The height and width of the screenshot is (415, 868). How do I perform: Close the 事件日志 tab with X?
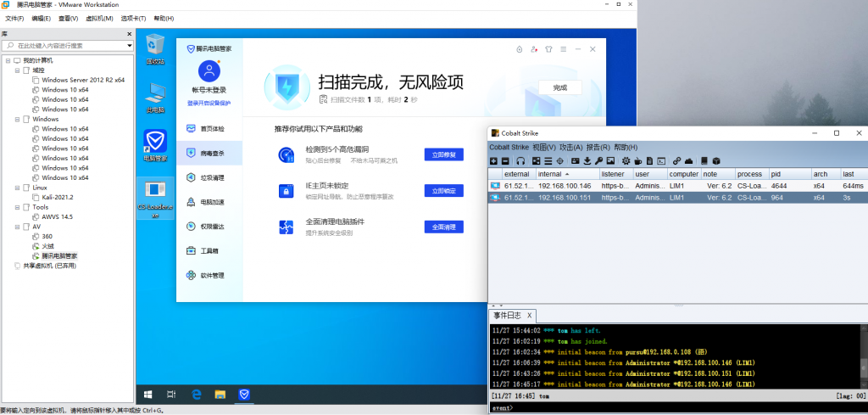point(529,315)
